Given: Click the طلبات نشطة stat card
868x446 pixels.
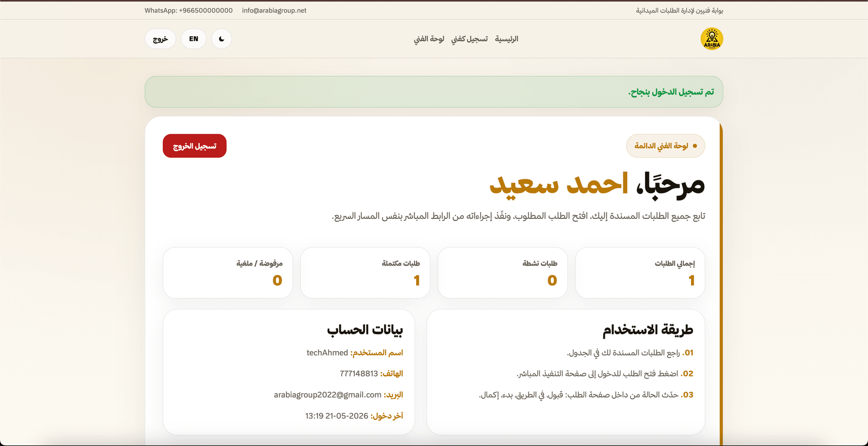Looking at the screenshot, I should (503, 273).
